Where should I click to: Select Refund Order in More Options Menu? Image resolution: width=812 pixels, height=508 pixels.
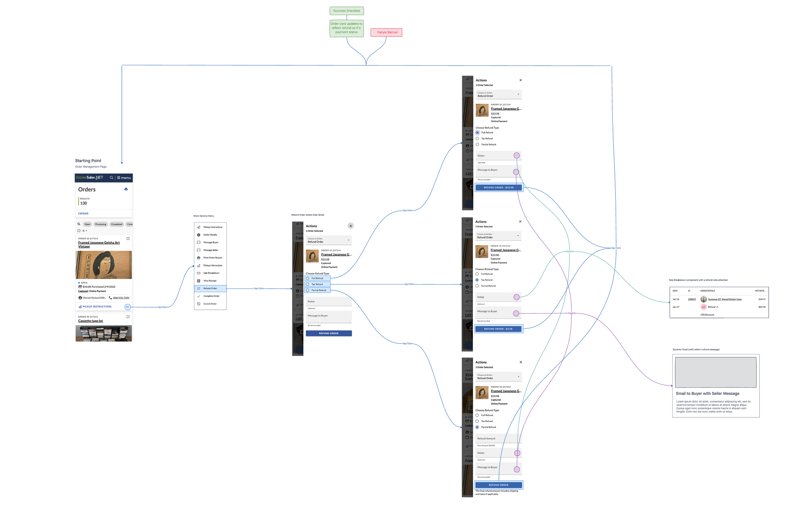pyautogui.click(x=210, y=288)
